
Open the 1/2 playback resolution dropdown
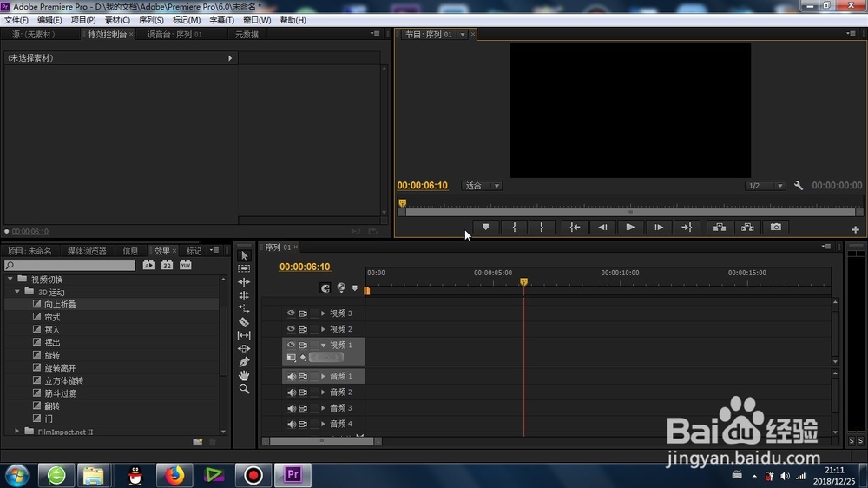(765, 186)
